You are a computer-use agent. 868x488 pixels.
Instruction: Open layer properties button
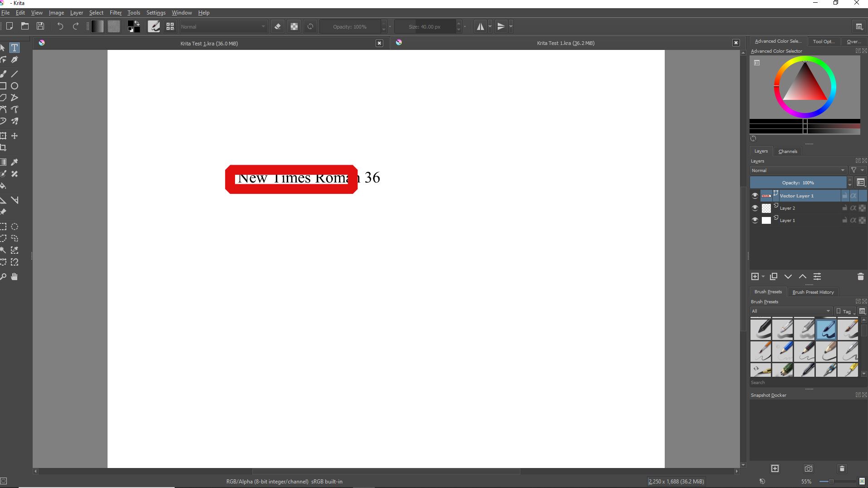[x=817, y=276]
